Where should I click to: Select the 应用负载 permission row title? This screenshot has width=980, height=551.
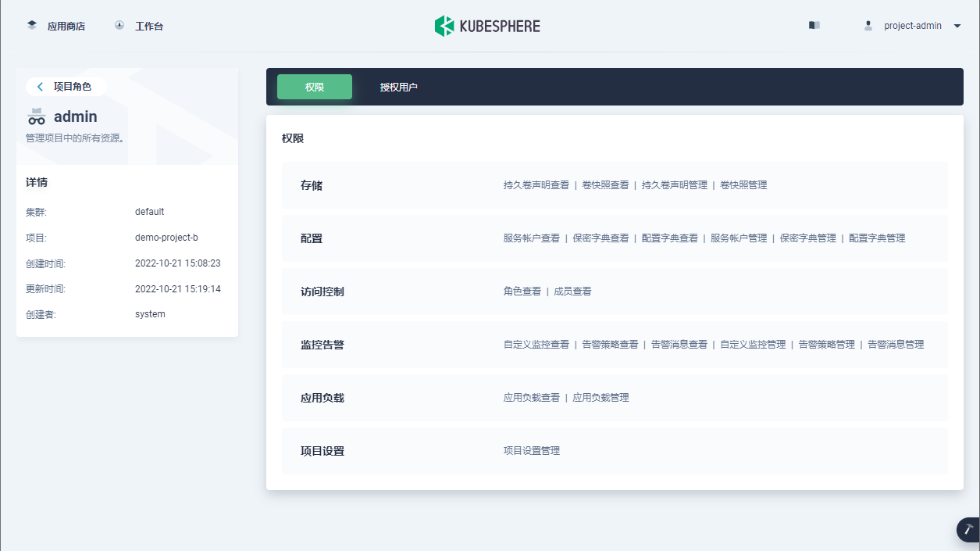323,398
